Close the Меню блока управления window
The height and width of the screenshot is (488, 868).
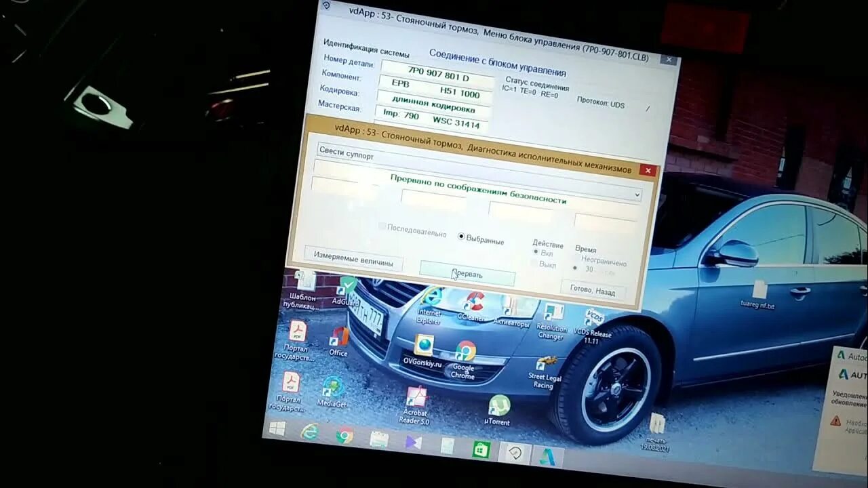click(x=668, y=60)
